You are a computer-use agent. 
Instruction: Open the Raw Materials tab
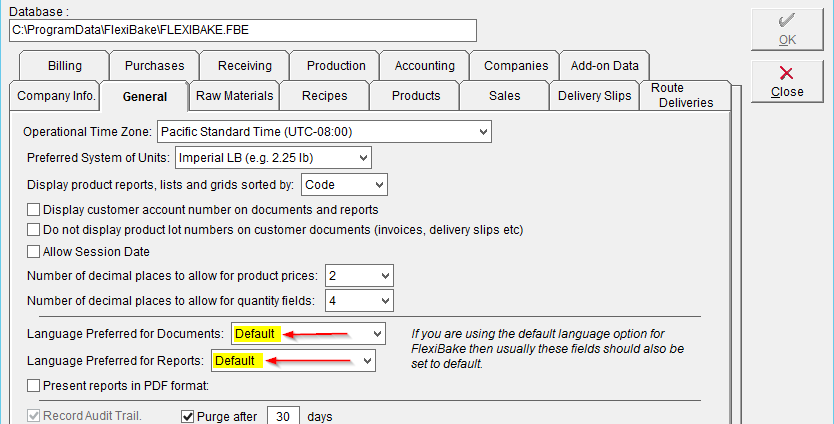click(235, 96)
